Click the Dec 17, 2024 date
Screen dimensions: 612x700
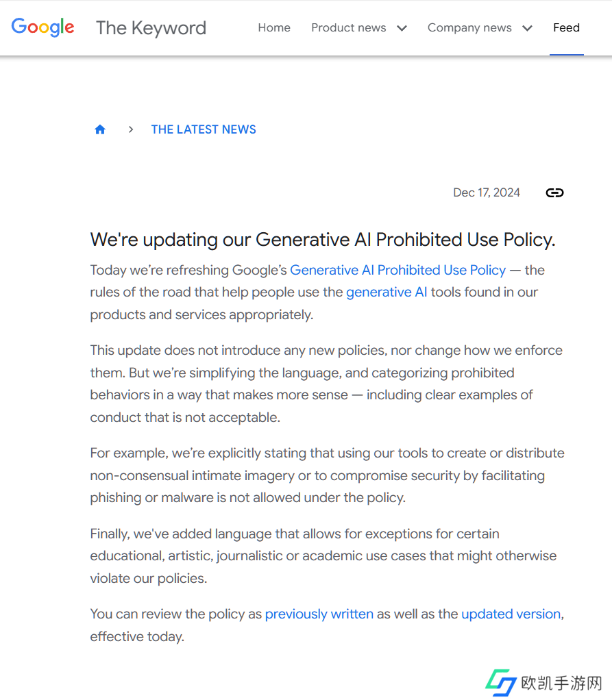pos(487,192)
